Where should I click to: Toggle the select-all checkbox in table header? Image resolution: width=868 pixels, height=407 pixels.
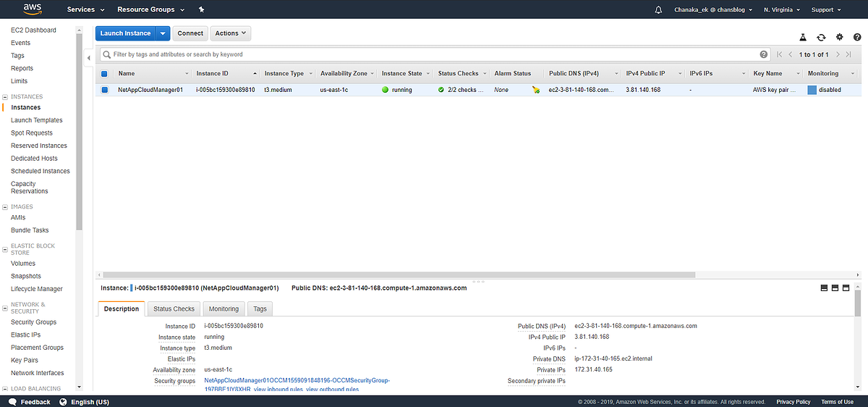pyautogui.click(x=104, y=74)
